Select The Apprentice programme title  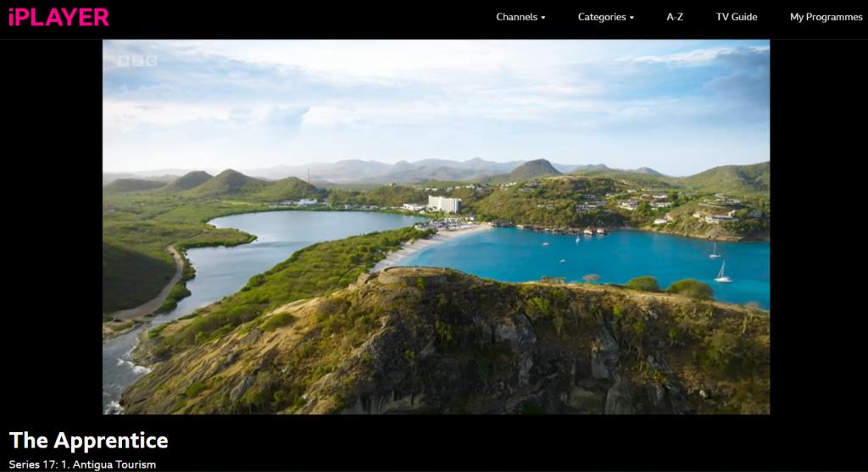(88, 441)
